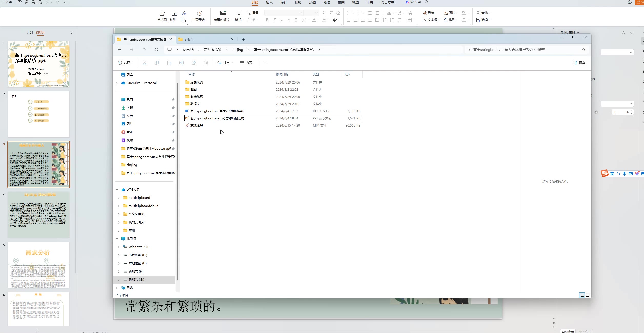Open the Paste (粘贴) dropdown
The height and width of the screenshot is (333, 644).
pos(174,20)
